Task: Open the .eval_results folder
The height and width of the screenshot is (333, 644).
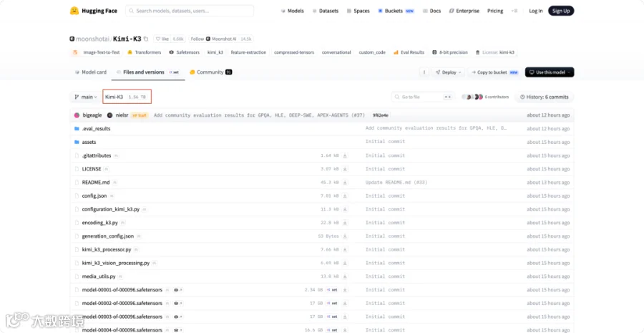Action: (x=96, y=129)
